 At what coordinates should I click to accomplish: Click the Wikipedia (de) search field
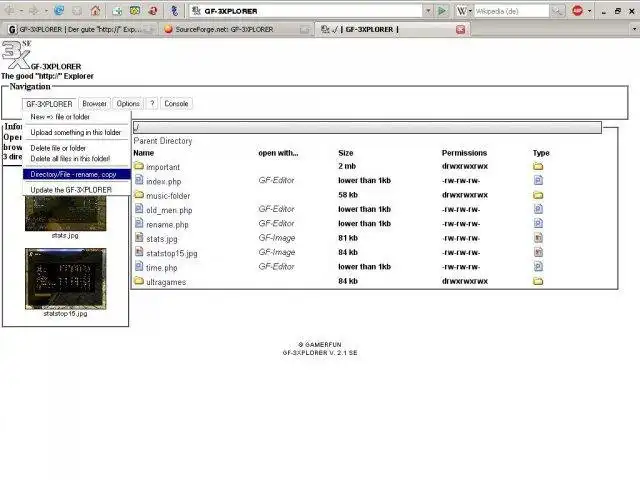pos(511,11)
